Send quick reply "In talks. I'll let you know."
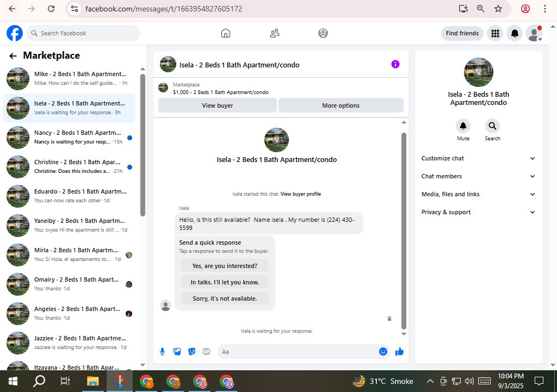Image resolution: width=557 pixels, height=392 pixels. click(225, 282)
